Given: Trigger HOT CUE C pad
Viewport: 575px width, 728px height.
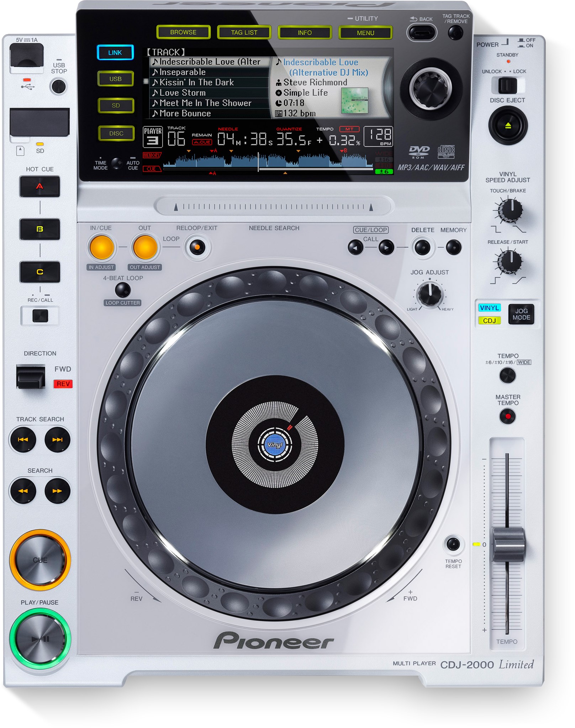Looking at the screenshot, I should click(39, 272).
